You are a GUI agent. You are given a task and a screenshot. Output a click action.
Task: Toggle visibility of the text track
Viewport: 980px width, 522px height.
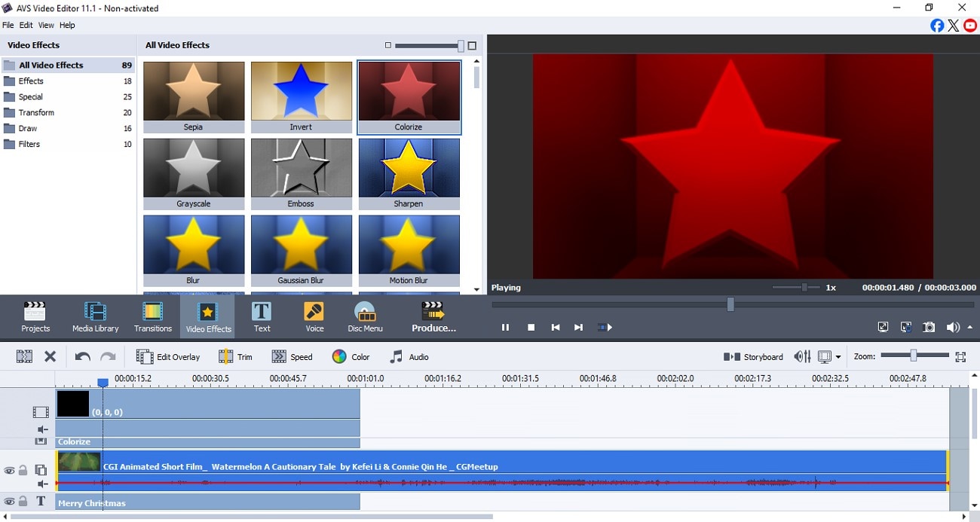point(9,502)
